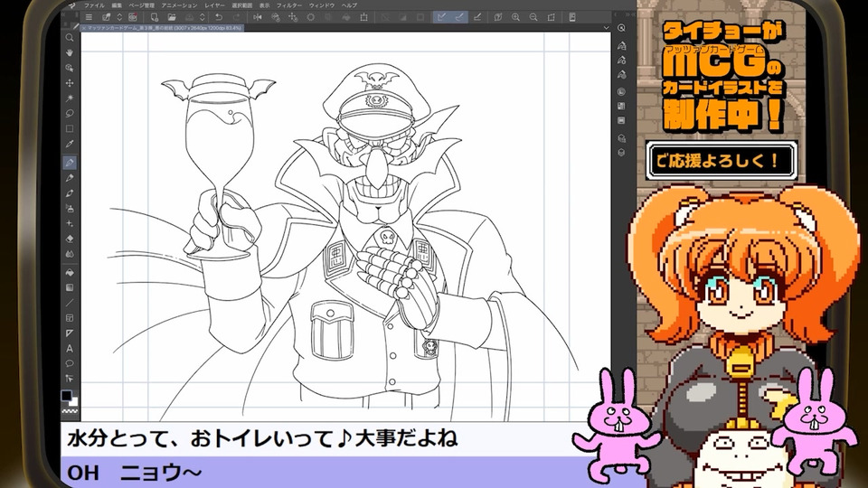Select the Ruler tool
This screenshot has width=868, height=488.
70,333
